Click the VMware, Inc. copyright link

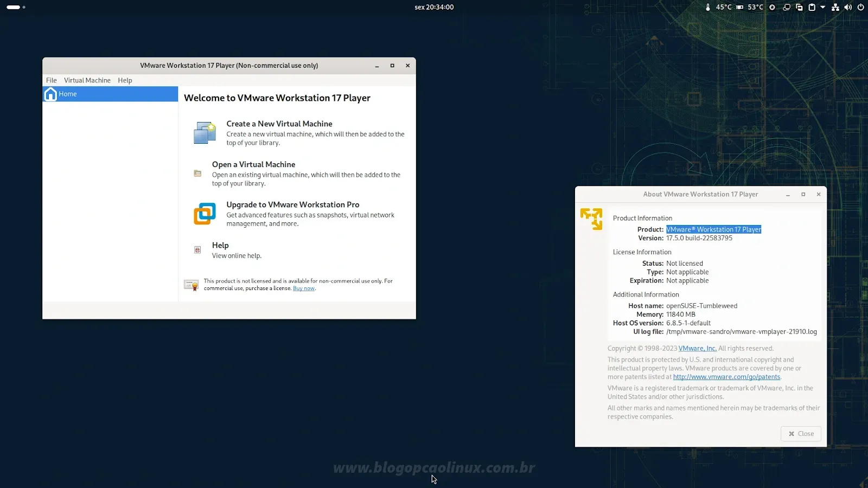point(697,349)
